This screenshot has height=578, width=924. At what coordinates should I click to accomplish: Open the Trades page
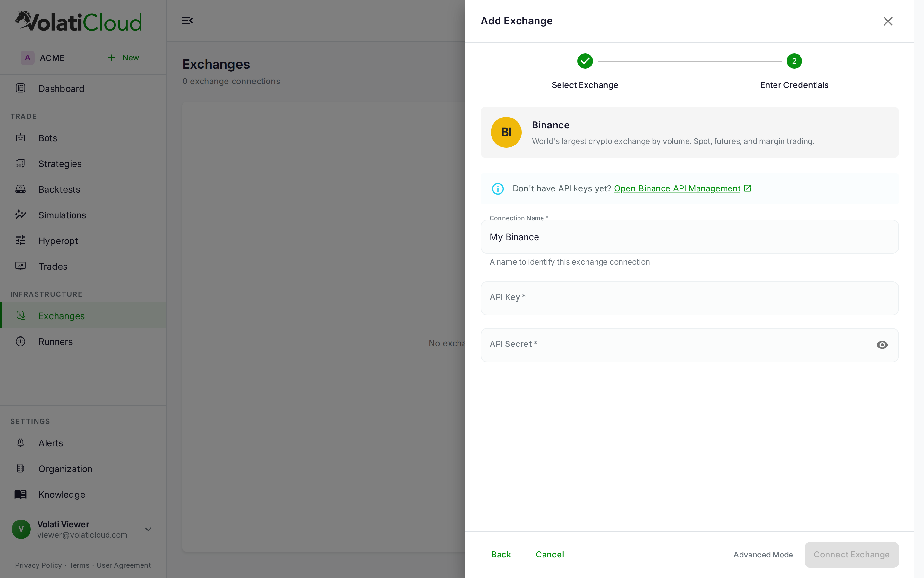[83, 266]
